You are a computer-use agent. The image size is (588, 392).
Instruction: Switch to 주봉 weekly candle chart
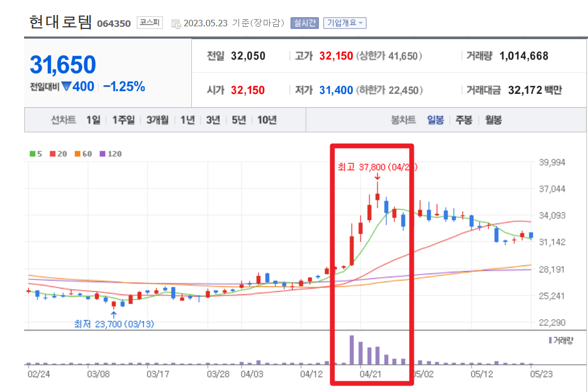point(464,120)
